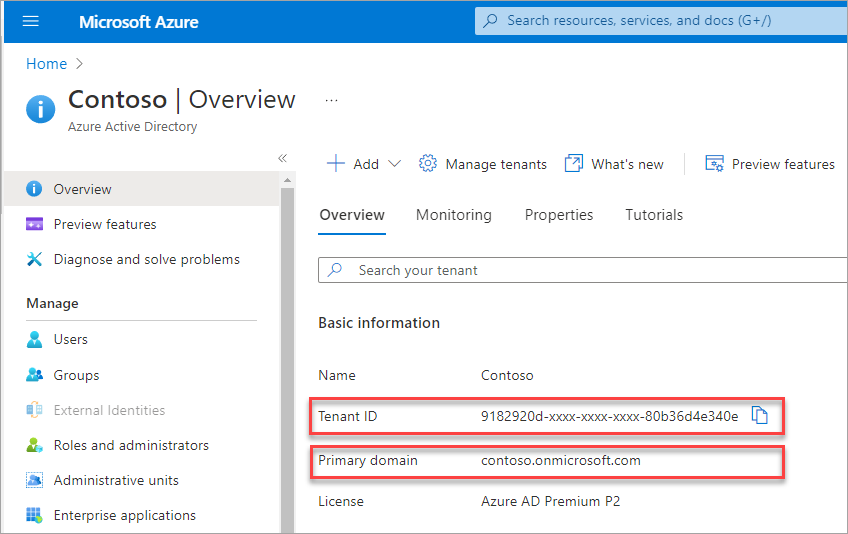This screenshot has width=848, height=534.
Task: Click the Users icon in sidebar
Action: coord(35,339)
